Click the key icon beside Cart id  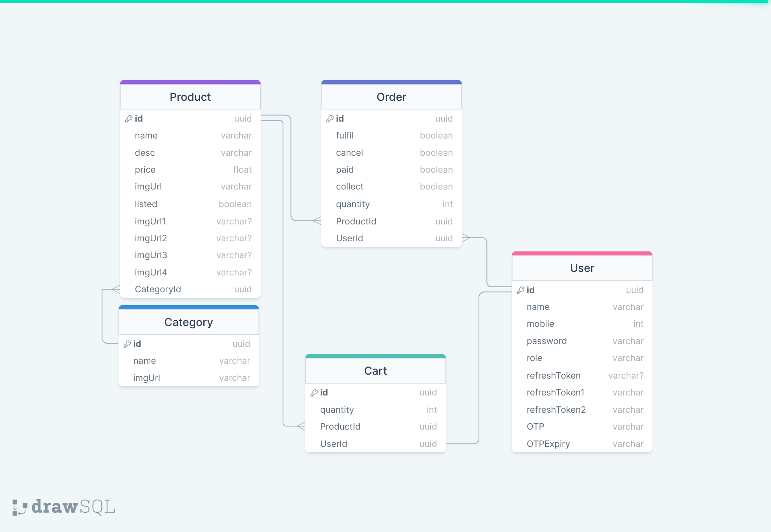[314, 392]
